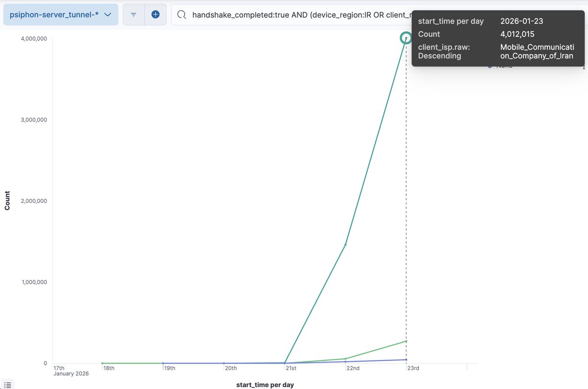Click the filter options icon
This screenshot has height=389, width=588.
(x=133, y=15)
